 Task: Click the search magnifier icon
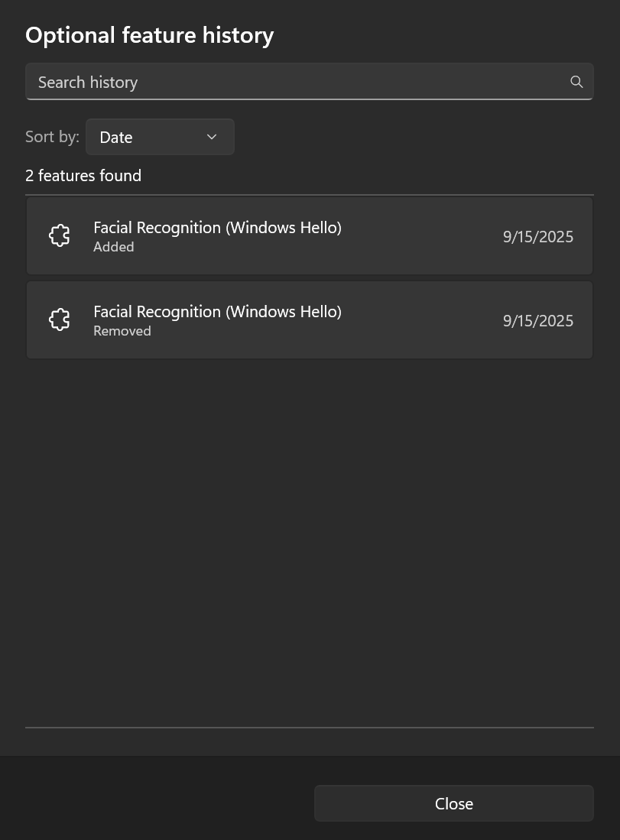pyautogui.click(x=576, y=81)
